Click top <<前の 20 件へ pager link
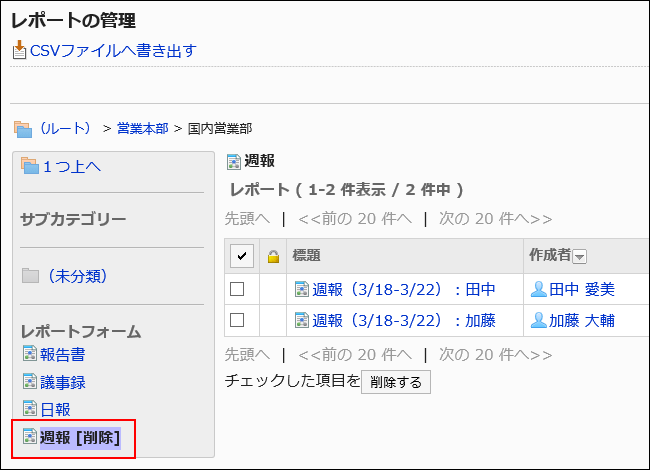This screenshot has height=470, width=650. (x=355, y=218)
